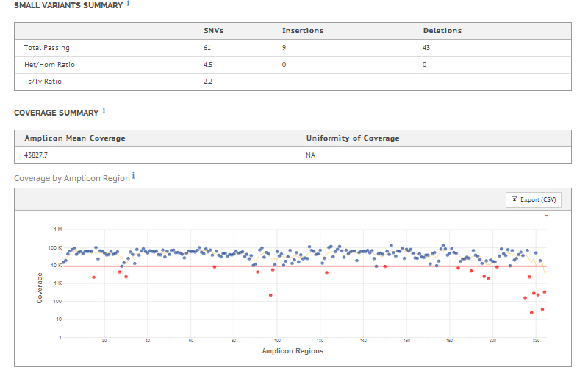Select the Coverage y-axis title
588x368 pixels.
40,289
